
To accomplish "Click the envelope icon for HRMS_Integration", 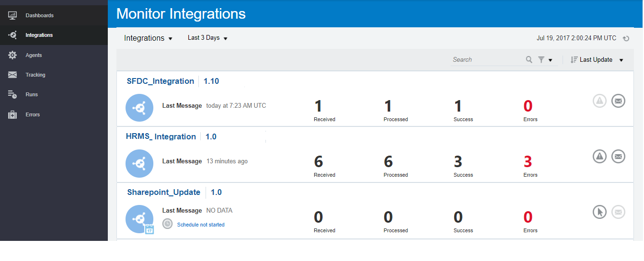I will (x=618, y=156).
